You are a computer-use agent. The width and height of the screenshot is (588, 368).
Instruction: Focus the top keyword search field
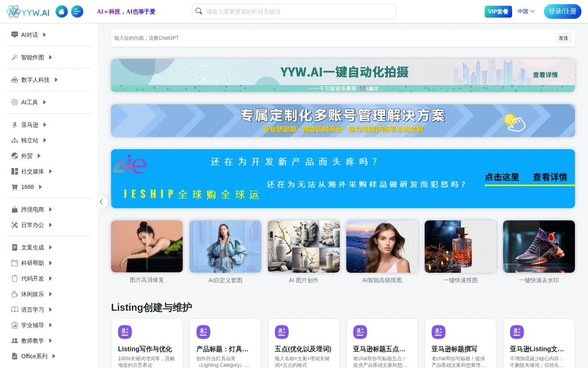point(294,11)
